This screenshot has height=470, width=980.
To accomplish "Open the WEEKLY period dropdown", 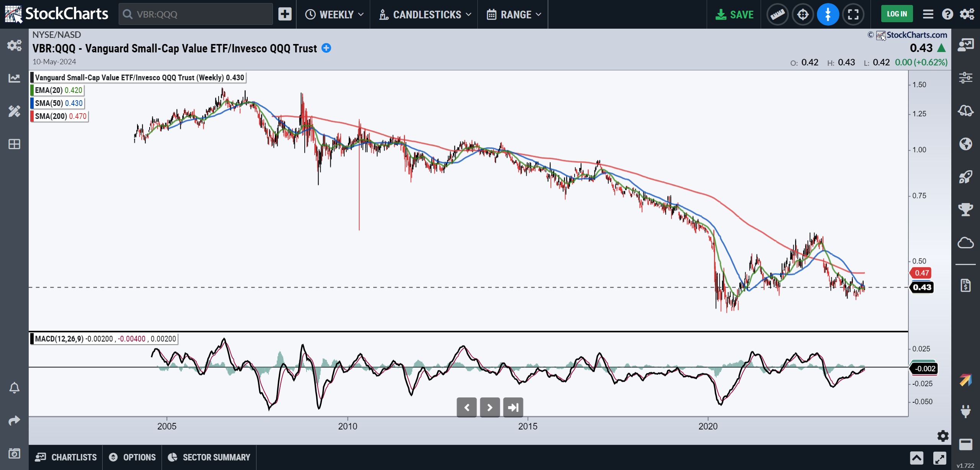I will pyautogui.click(x=334, y=15).
